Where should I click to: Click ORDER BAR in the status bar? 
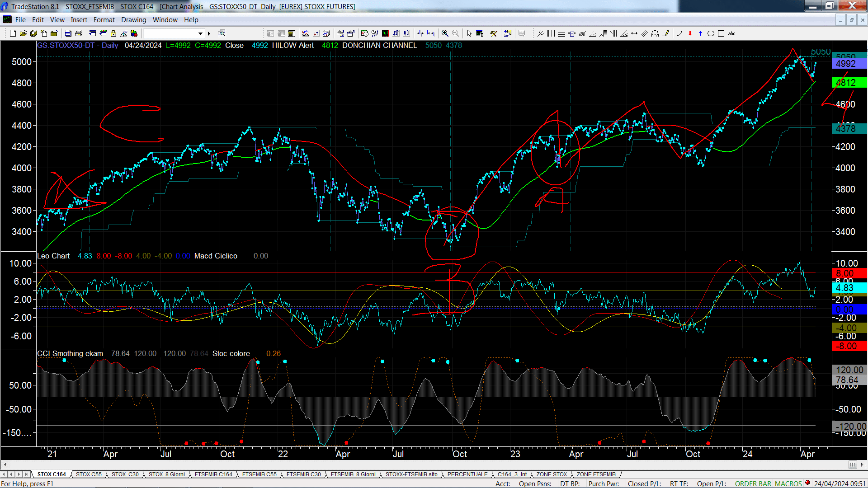pos(753,483)
